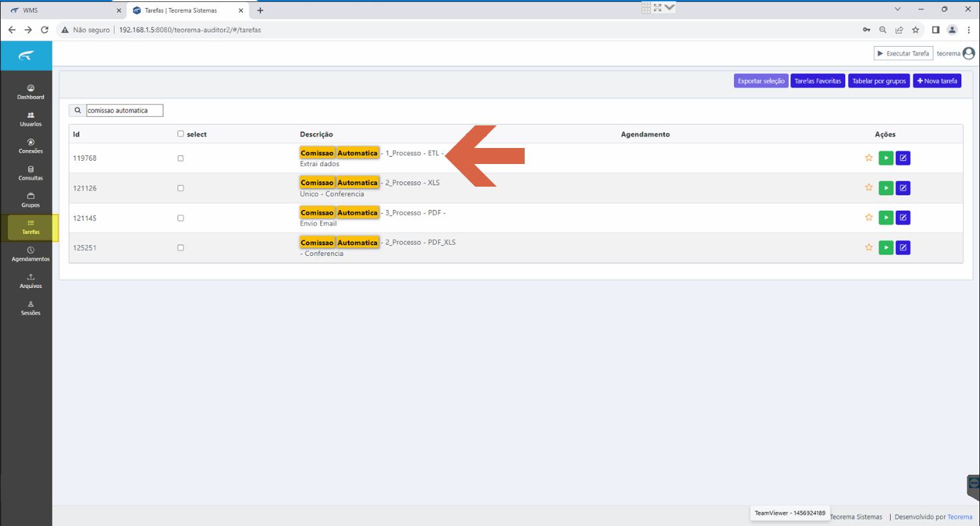Open Dashboard in the sidebar

coord(31,92)
